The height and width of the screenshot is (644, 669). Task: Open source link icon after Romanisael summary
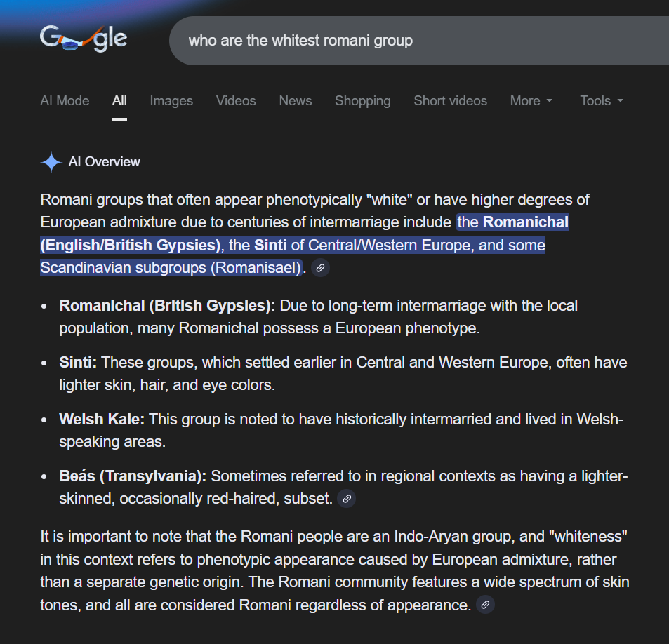pos(320,268)
